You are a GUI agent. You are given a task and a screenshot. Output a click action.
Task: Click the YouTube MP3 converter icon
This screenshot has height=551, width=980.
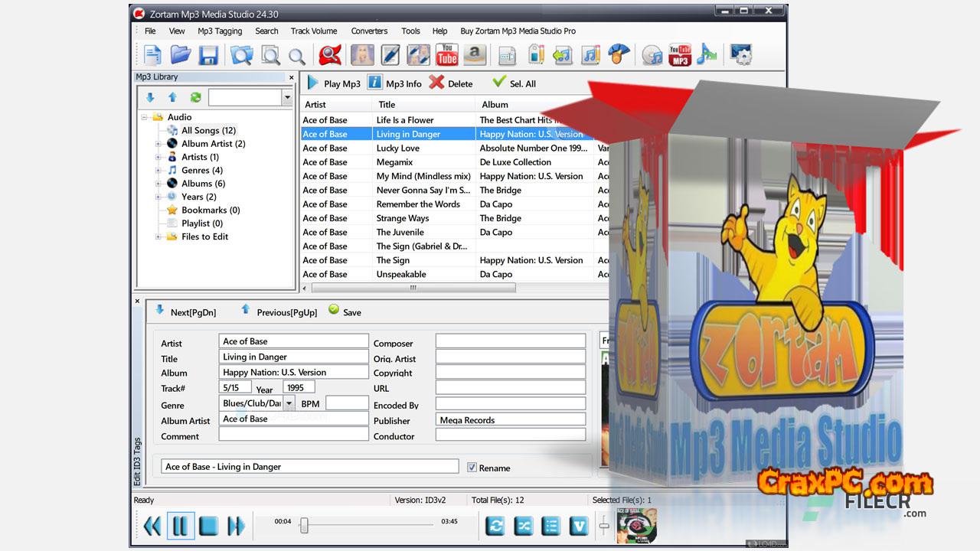point(680,55)
